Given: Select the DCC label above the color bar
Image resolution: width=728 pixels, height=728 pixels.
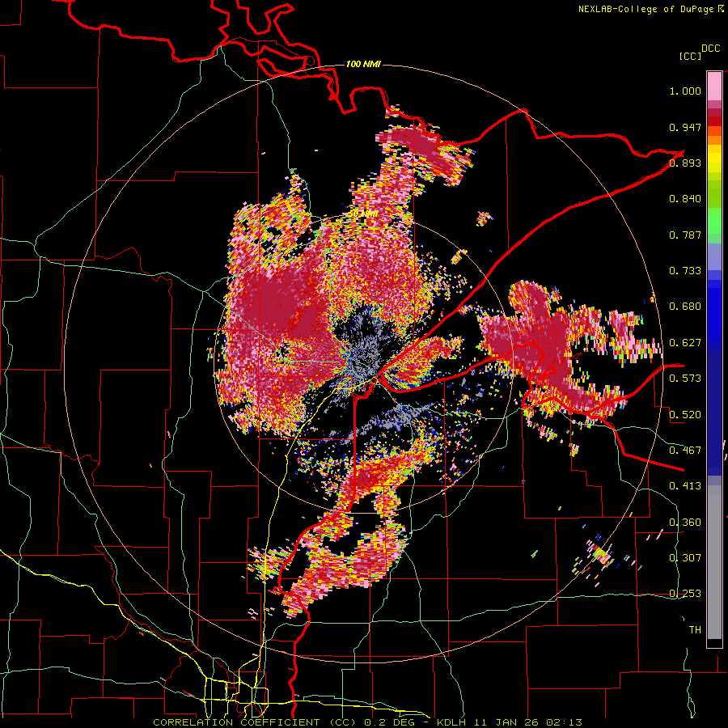Looking at the screenshot, I should click(x=711, y=49).
